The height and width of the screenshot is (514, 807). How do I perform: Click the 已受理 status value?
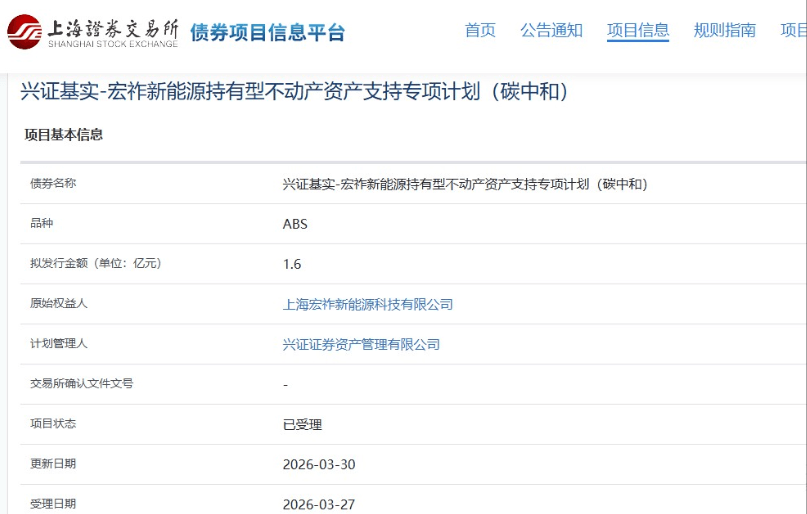302,425
